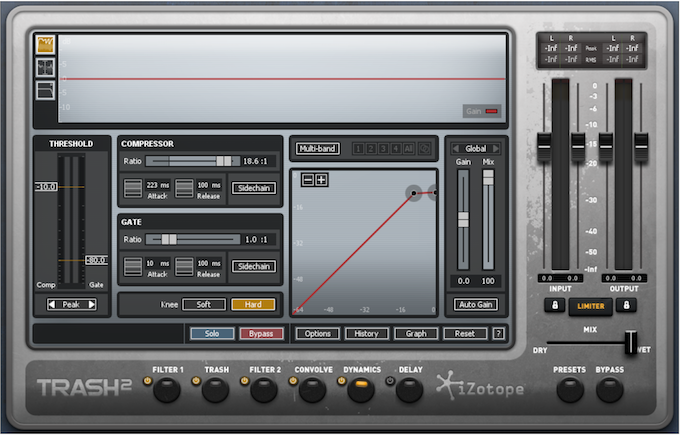The width and height of the screenshot is (680, 435).
Task: Click the gate Ratio slider handle
Action: 169,239
